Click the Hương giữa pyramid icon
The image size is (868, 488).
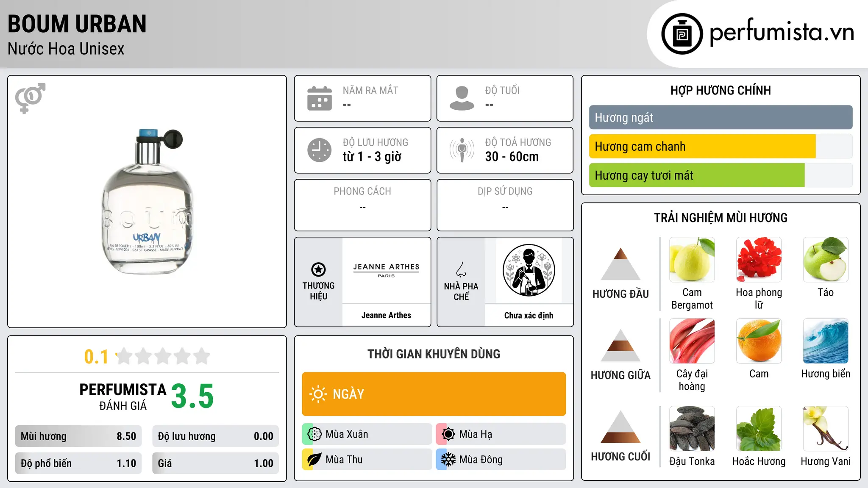[620, 345]
